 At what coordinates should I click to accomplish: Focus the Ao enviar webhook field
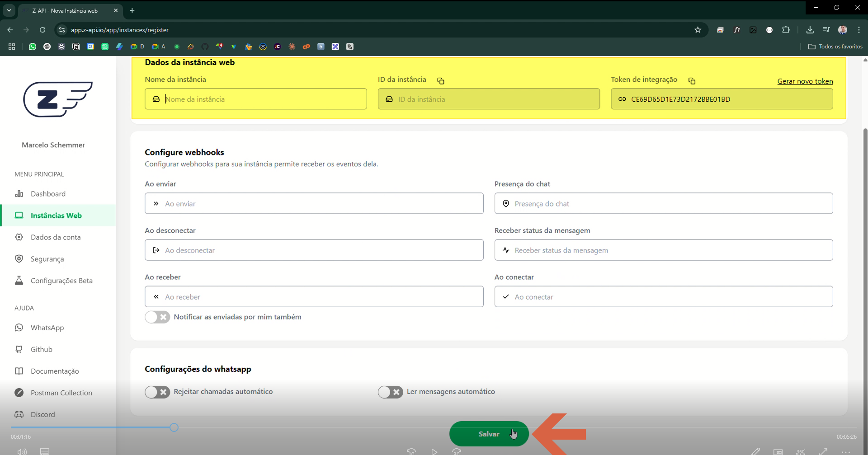pos(314,203)
